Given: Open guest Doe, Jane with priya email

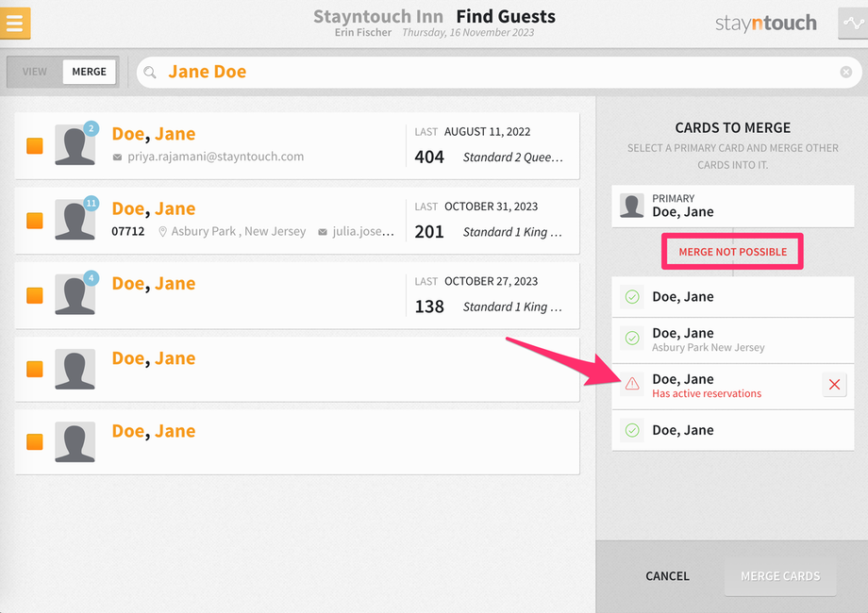Looking at the screenshot, I should [154, 134].
